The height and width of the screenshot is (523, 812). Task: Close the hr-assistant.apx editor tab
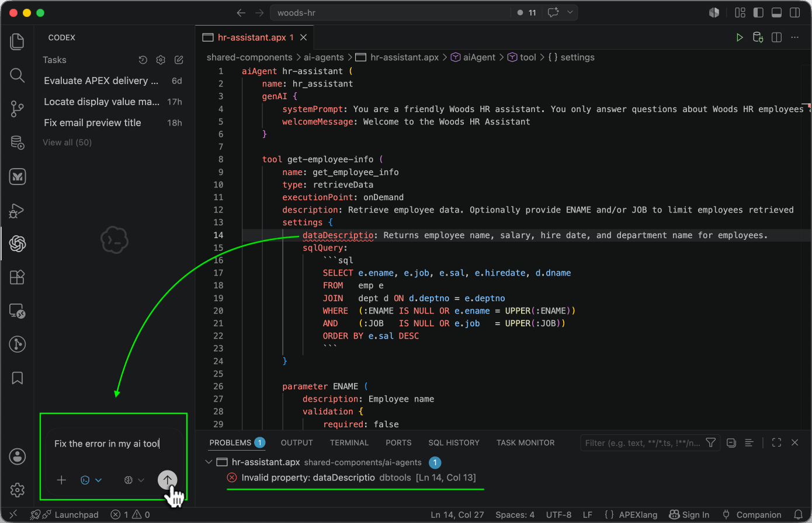pyautogui.click(x=304, y=37)
